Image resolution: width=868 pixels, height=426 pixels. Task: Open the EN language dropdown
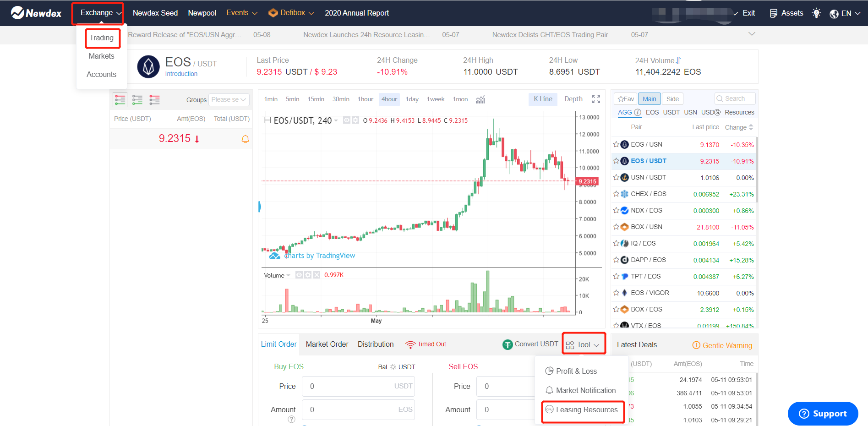coord(845,14)
